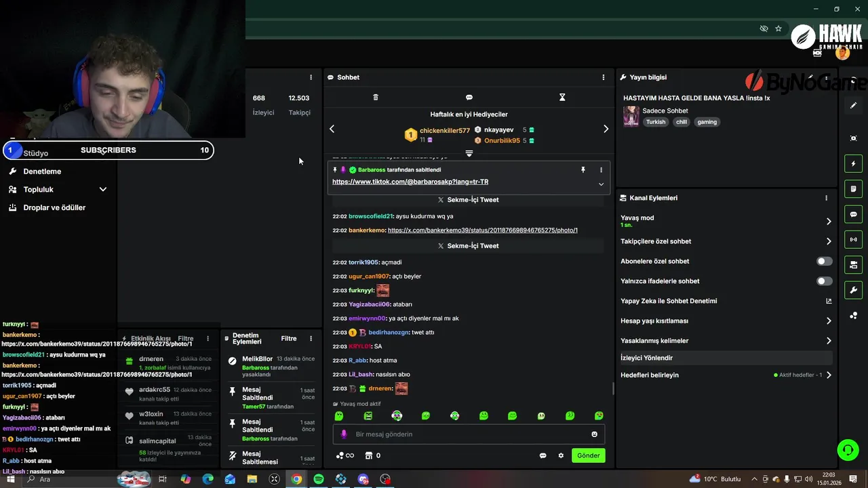Open the chat settings gear icon
The width and height of the screenshot is (868, 488).
[x=561, y=455]
